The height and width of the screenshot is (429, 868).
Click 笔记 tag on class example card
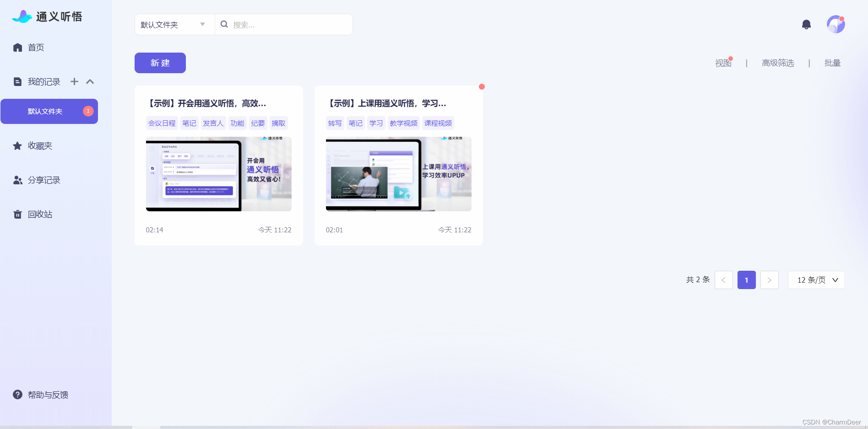coord(355,123)
